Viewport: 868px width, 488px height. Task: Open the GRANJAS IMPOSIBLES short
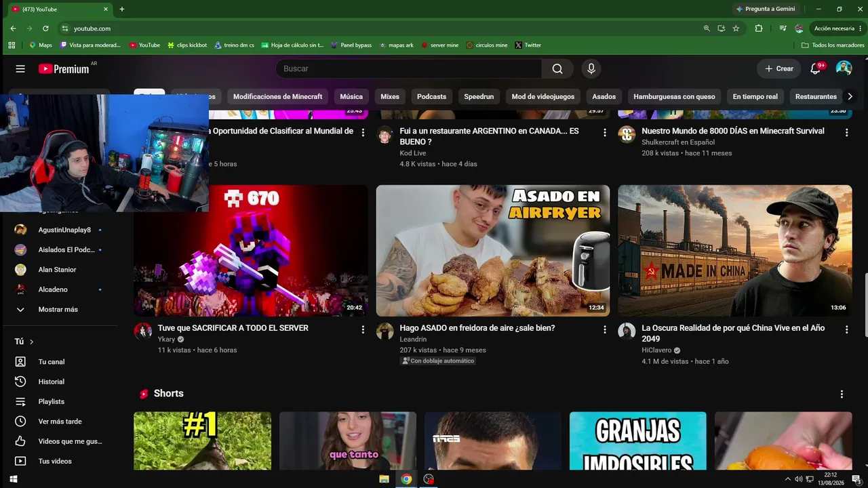[x=638, y=441]
